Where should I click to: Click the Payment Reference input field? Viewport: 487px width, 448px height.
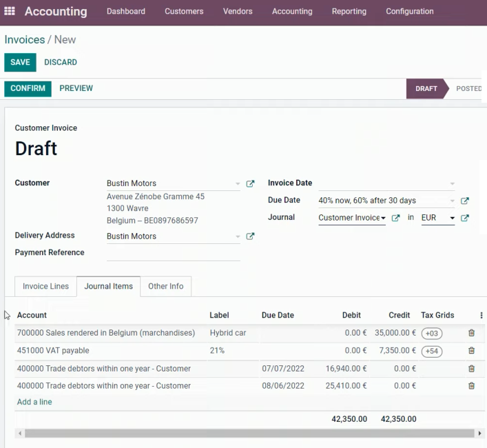[174, 253]
